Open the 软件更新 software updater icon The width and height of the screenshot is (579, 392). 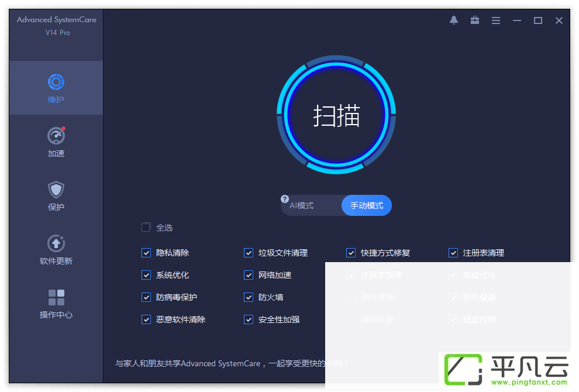[x=56, y=243]
